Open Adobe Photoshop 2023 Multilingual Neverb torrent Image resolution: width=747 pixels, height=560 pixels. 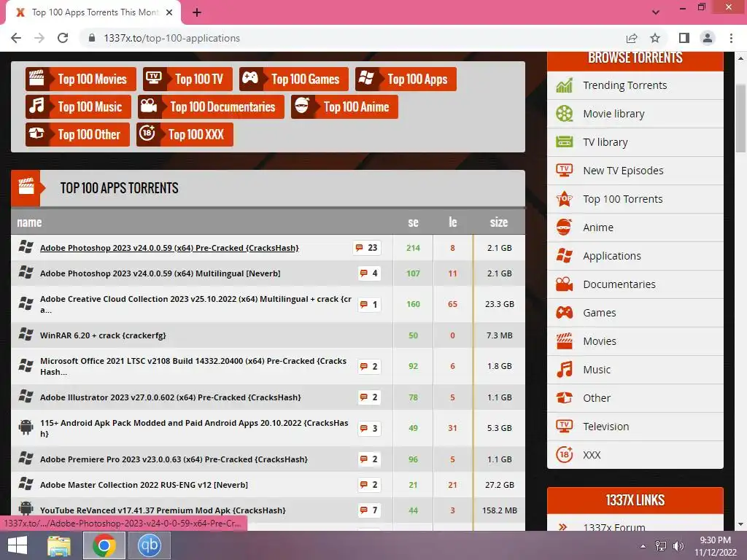coord(160,273)
